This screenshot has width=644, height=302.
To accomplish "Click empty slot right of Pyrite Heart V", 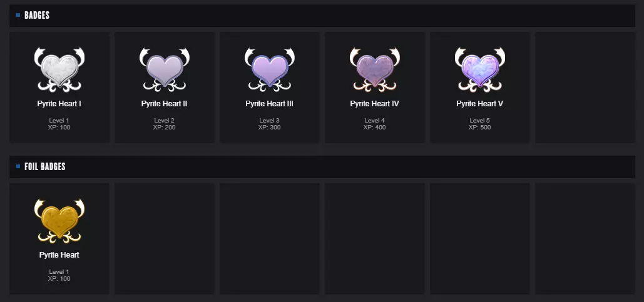I will click(x=585, y=88).
